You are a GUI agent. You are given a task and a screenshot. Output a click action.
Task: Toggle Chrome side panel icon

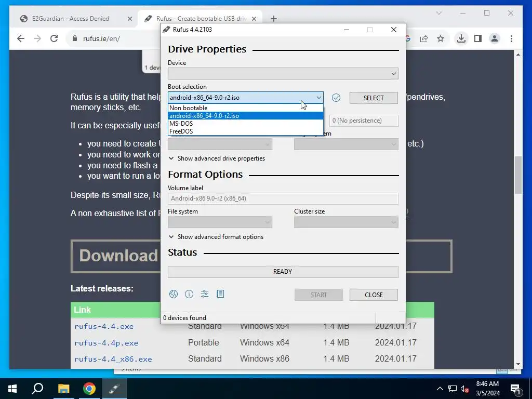478,38
